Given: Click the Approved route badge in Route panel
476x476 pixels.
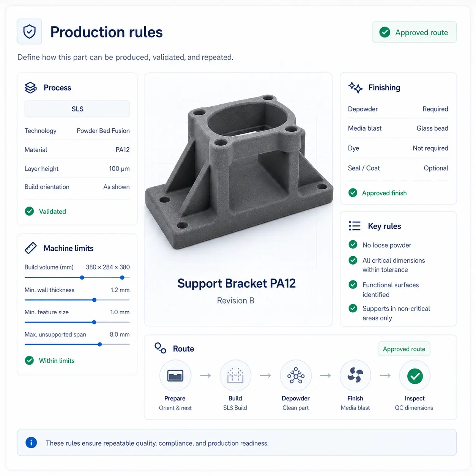Looking at the screenshot, I should click(x=404, y=349).
